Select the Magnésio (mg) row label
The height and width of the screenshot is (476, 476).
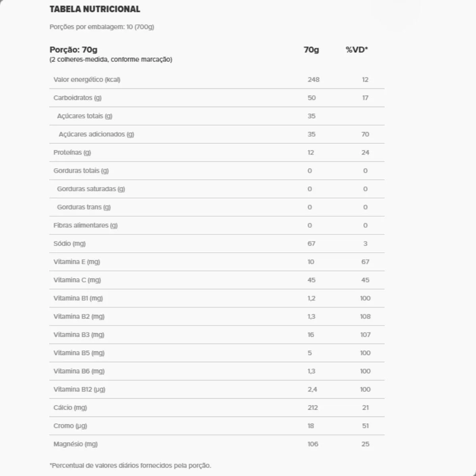(75, 444)
